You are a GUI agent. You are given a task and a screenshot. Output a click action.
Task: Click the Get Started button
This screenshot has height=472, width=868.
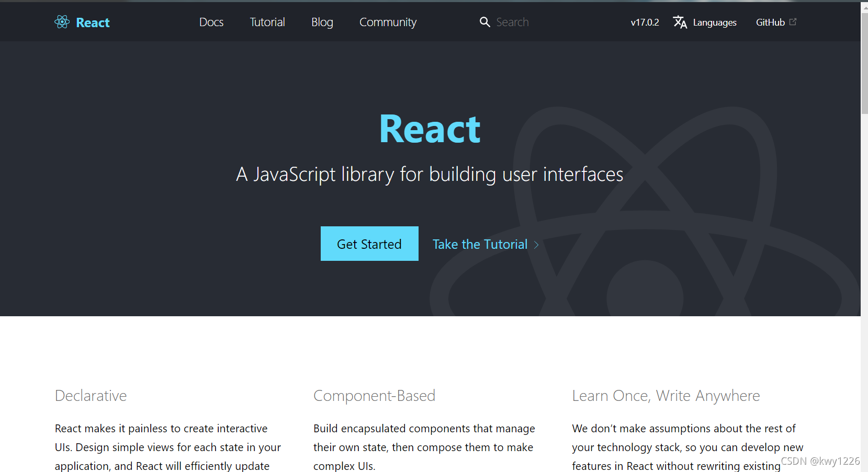click(x=369, y=244)
